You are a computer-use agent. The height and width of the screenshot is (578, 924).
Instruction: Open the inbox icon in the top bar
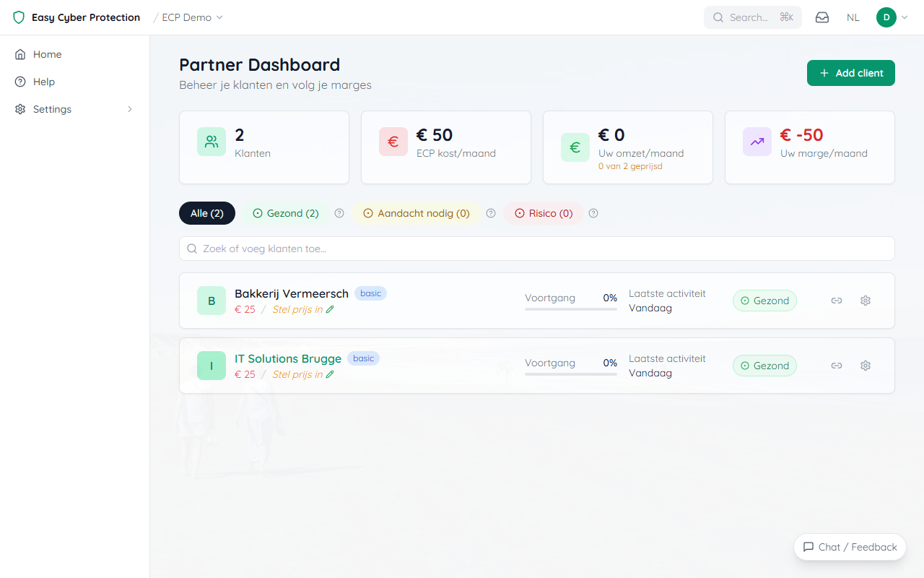coord(821,17)
